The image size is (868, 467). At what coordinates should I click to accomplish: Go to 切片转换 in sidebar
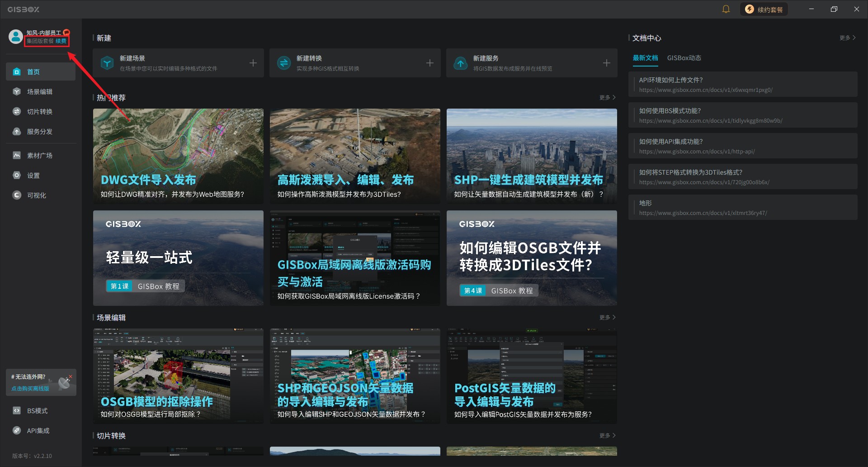click(x=41, y=111)
